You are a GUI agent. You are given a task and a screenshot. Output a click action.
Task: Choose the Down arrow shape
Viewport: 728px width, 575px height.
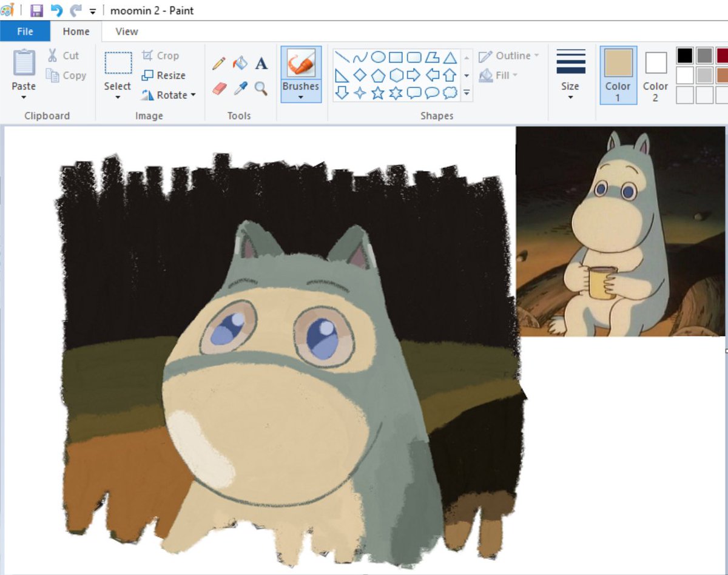pos(342,93)
